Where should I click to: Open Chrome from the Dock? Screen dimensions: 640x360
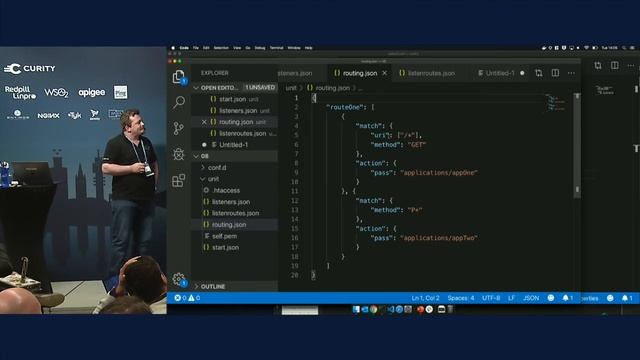click(373, 309)
